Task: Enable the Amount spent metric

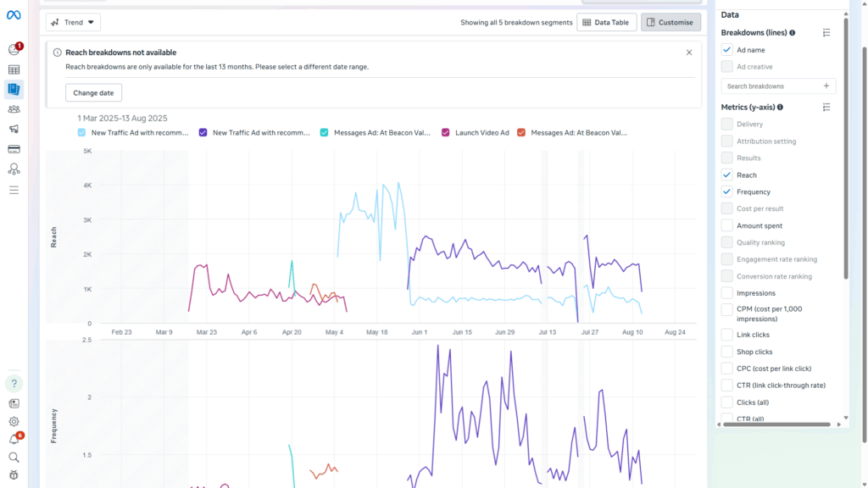Action: (726, 225)
